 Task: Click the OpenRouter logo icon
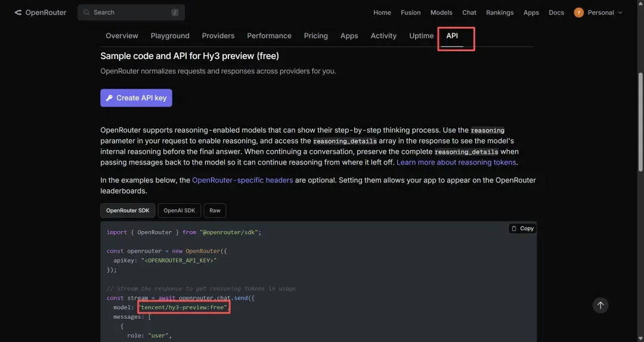[18, 13]
